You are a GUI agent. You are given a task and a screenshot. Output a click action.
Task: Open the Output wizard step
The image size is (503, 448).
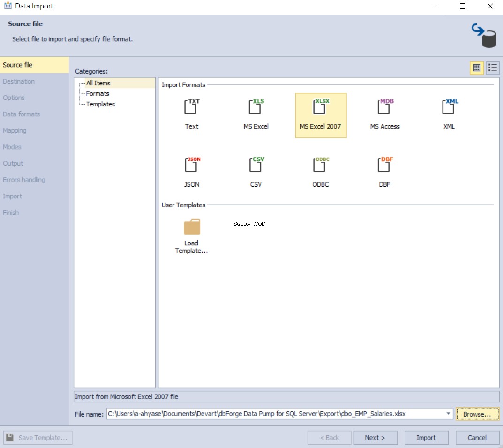(x=34, y=163)
